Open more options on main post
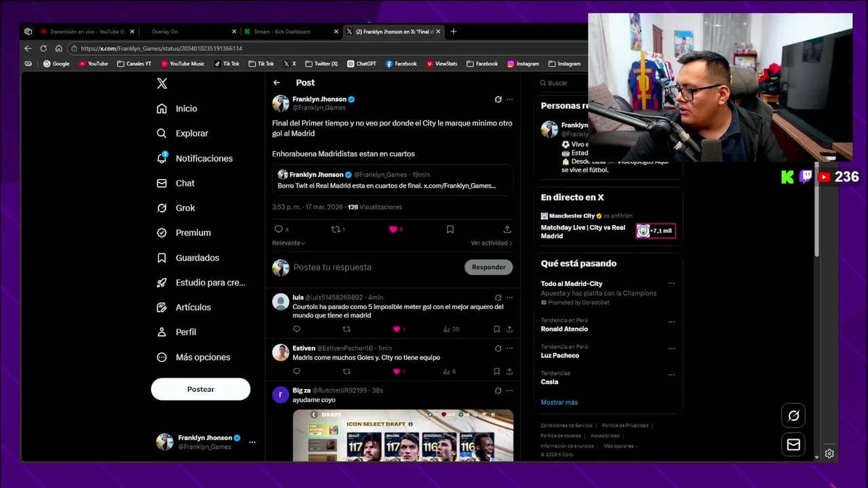 tap(509, 100)
